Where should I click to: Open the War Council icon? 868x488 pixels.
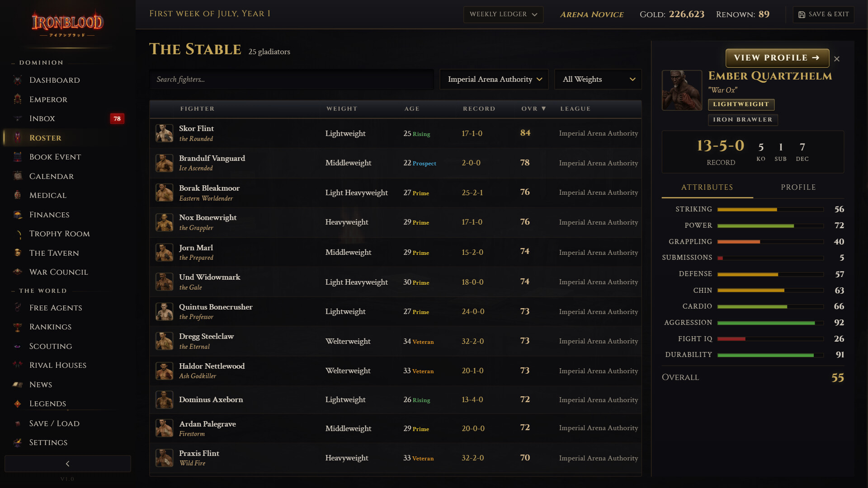click(18, 272)
